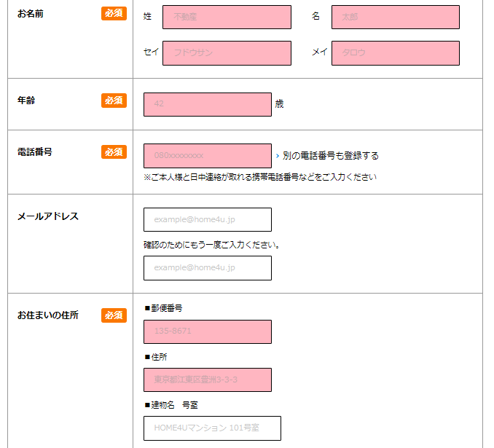Focus the 住所 address input field
Image resolution: width=494 pixels, height=448 pixels.
[208, 380]
